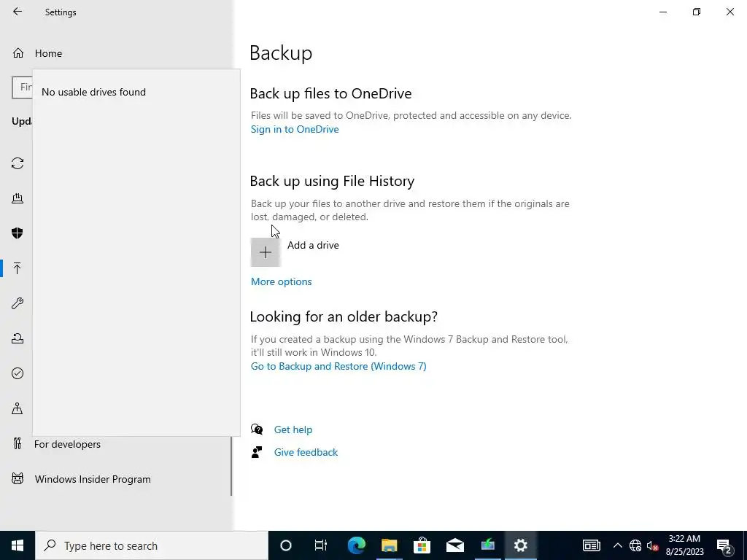Image resolution: width=747 pixels, height=560 pixels.
Task: Click the taskbar search box
Action: tap(152, 545)
